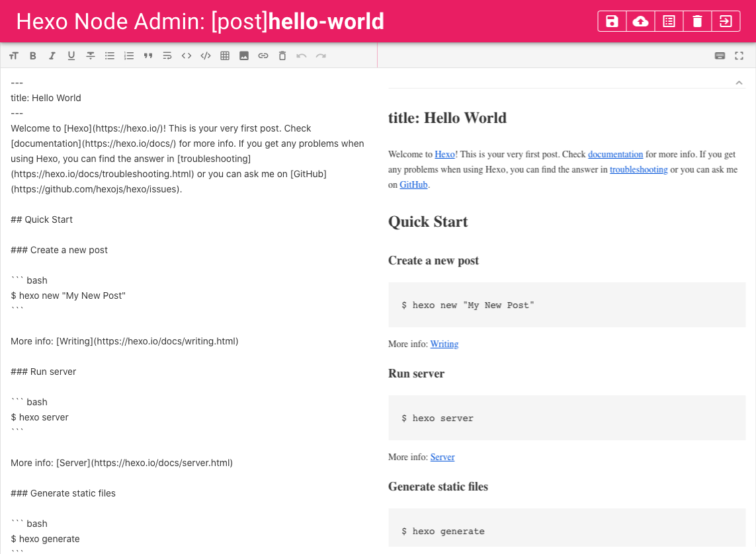Click 'Generate static files' heading in preview
Image resolution: width=756 pixels, height=554 pixels.
click(439, 487)
